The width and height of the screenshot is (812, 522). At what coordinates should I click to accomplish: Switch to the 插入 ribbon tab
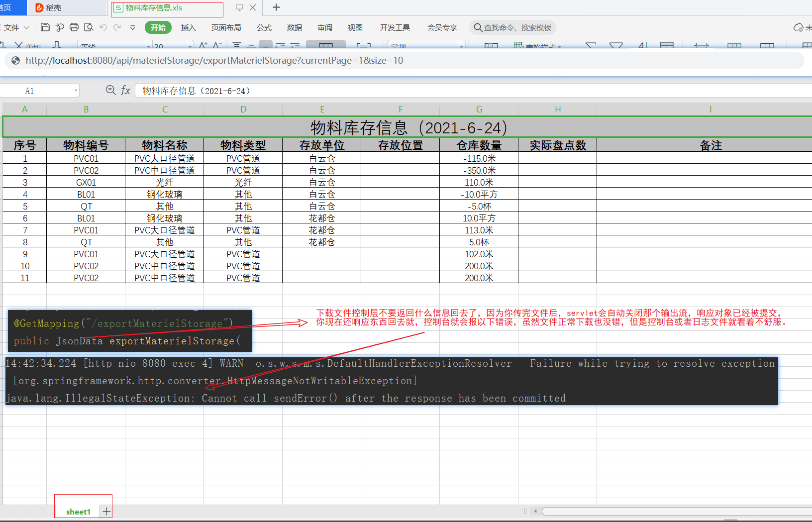(x=188, y=28)
